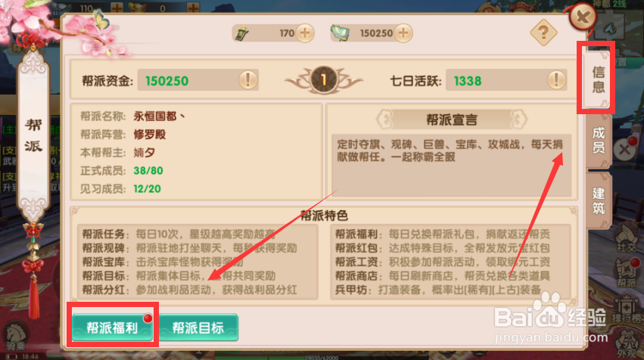This screenshot has width=644, height=360.
Task: Open the question mark help icon
Action: [543, 33]
